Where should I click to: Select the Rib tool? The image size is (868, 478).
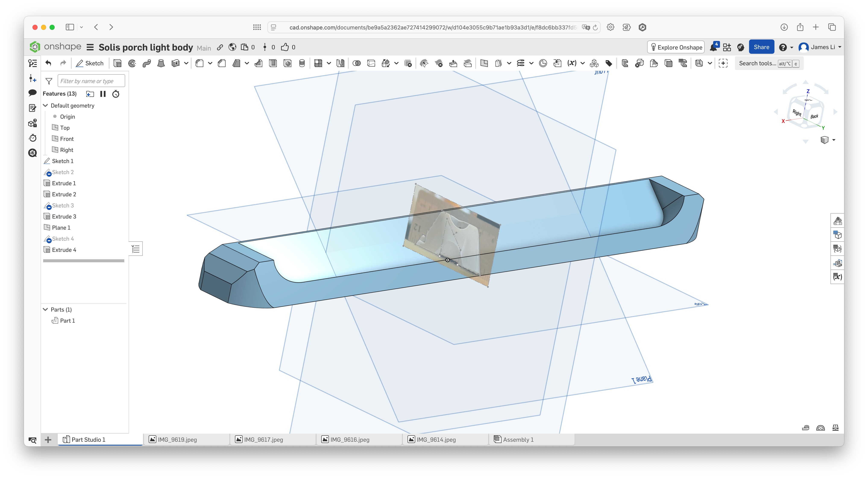coord(258,63)
